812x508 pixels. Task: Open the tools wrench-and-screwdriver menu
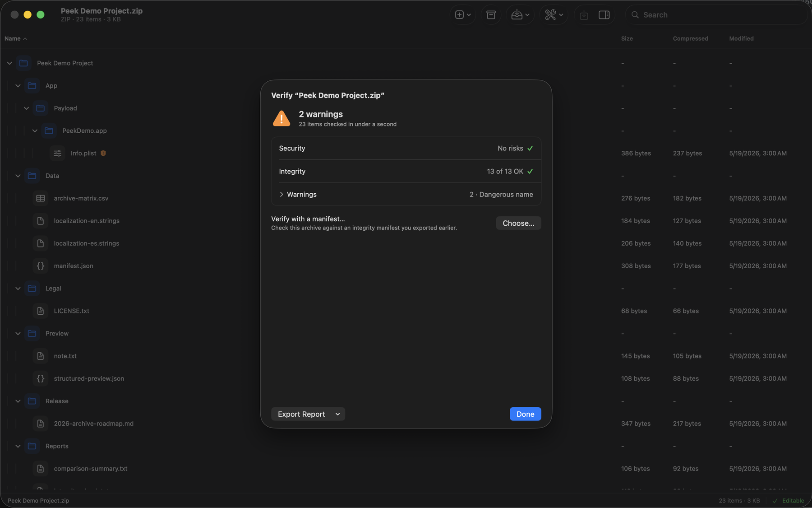[x=554, y=15]
